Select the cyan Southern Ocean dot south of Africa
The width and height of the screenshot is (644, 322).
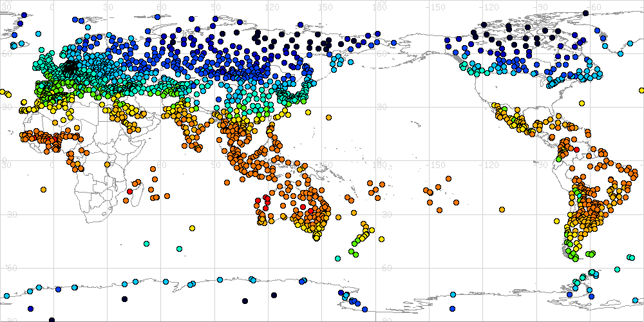147,243
